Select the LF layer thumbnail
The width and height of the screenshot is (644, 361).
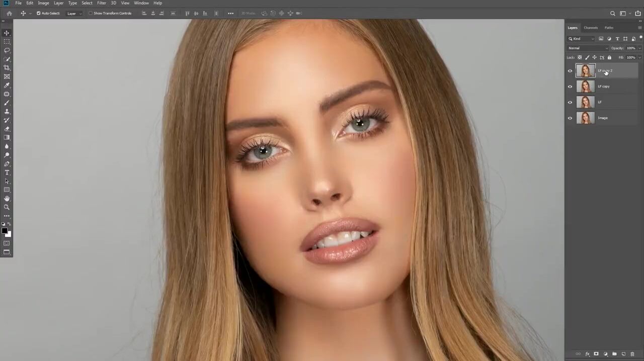pyautogui.click(x=585, y=102)
